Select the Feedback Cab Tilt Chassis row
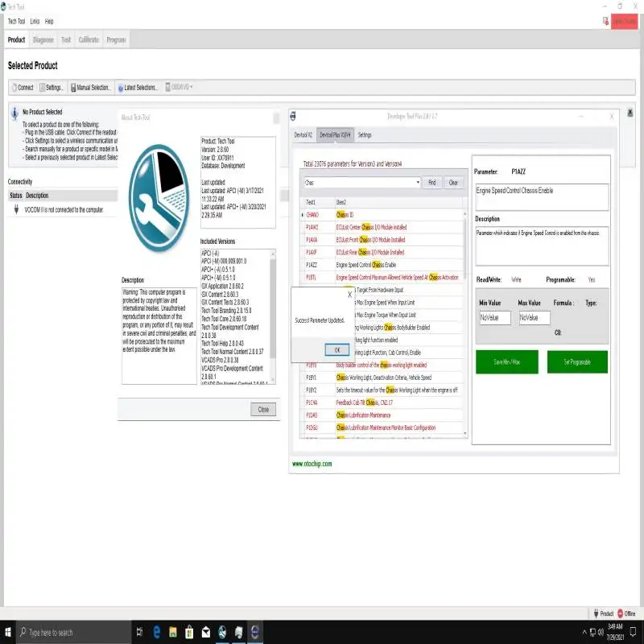 click(x=382, y=402)
